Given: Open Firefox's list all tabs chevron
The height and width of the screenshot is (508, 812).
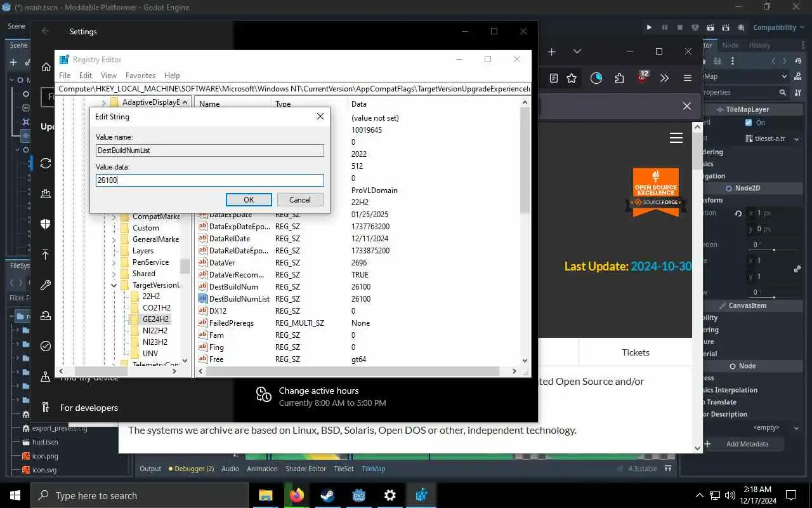Looking at the screenshot, I should click(577, 51).
